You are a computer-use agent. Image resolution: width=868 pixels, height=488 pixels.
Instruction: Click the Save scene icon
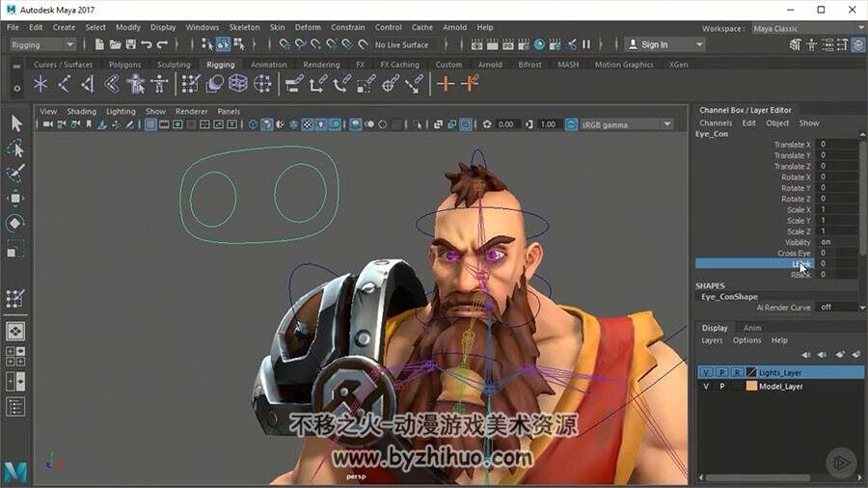click(130, 44)
